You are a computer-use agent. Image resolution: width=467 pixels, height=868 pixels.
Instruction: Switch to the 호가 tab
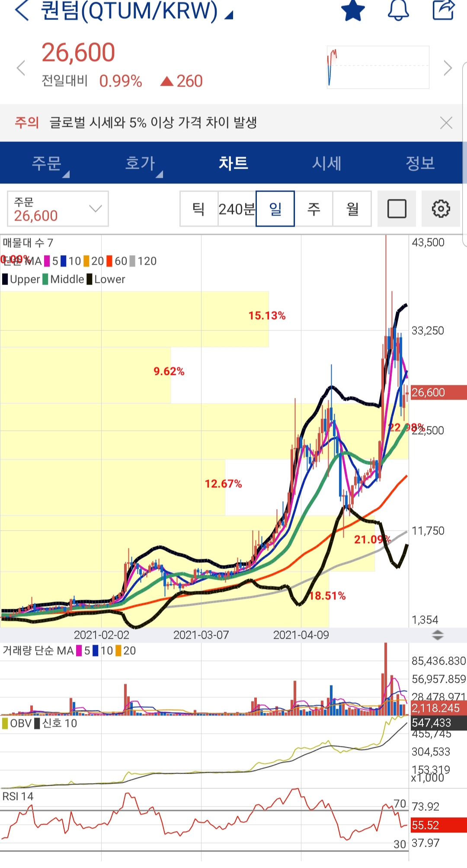click(x=140, y=163)
